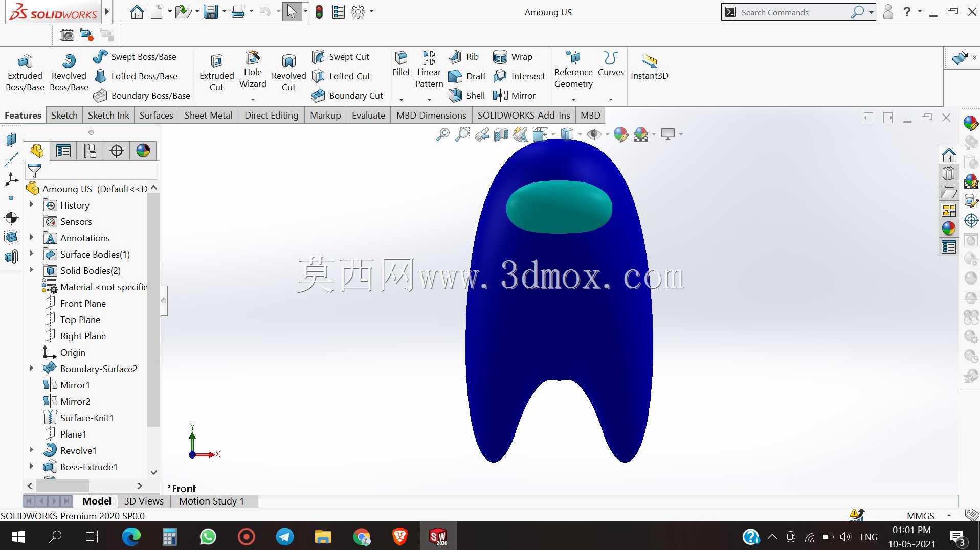Screen dimensions: 980x550
Task: Open the FeatureManager design tree tab
Action: tap(37, 151)
